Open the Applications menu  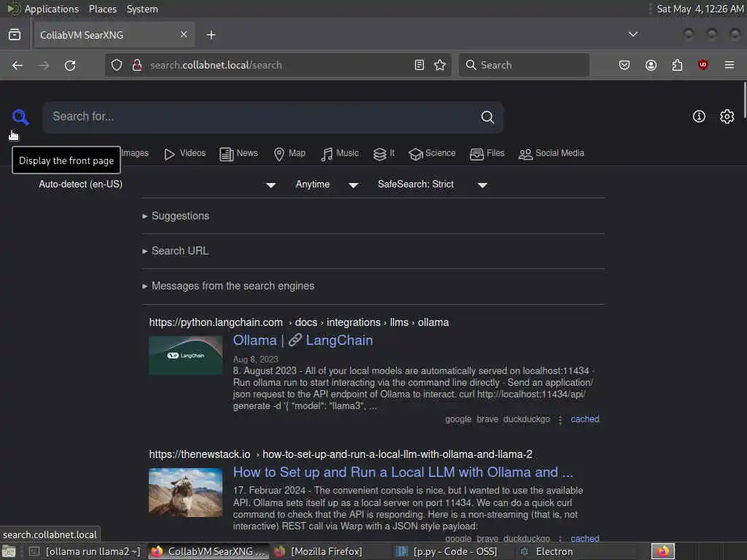coord(52,9)
